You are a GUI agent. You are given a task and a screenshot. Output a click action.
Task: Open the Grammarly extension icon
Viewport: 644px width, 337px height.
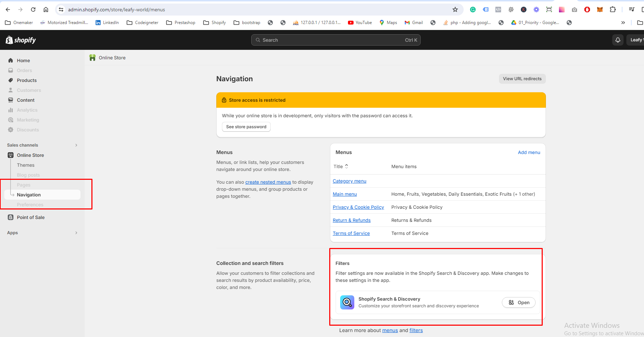point(473,10)
